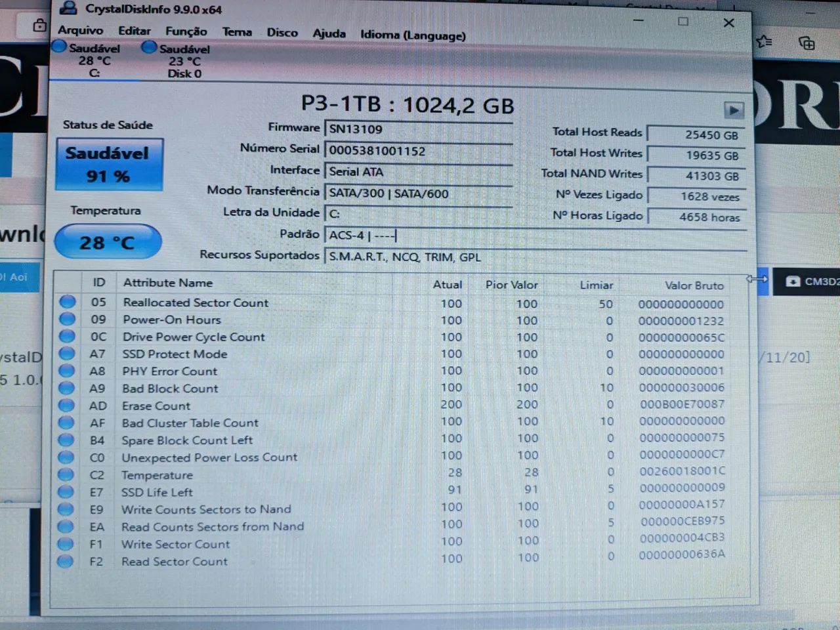Click the Total NAND Writes value 41303 GB
840x630 pixels.
coord(696,176)
